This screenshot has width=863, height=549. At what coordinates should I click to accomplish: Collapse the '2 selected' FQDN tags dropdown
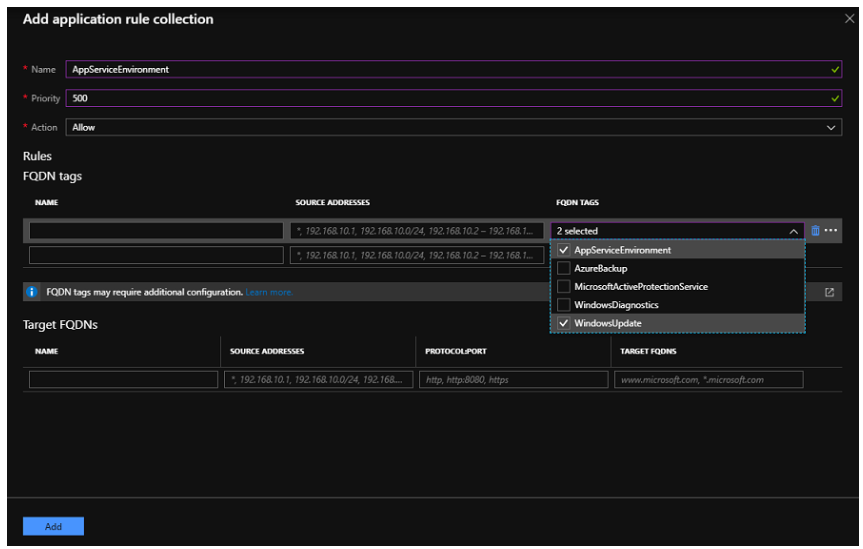[x=794, y=231]
